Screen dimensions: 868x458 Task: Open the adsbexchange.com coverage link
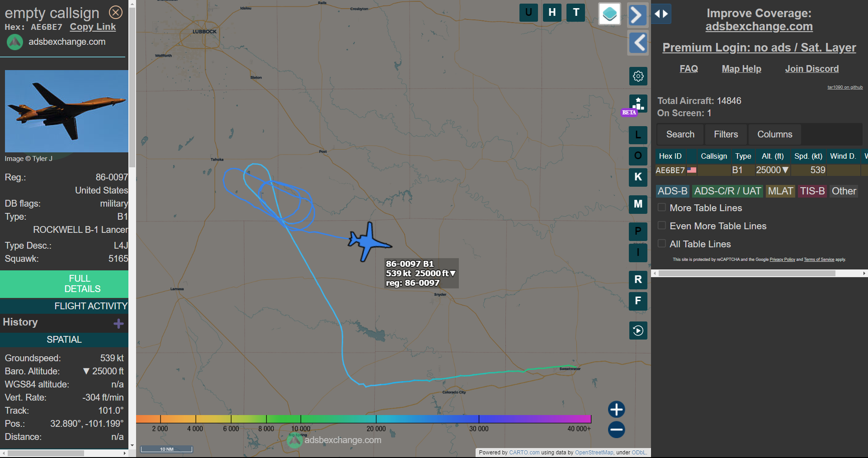(x=759, y=27)
